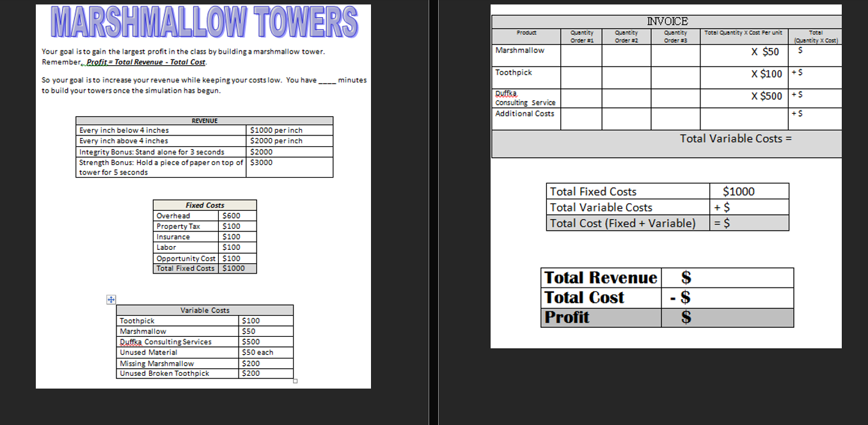
Task: Click the Quantity Order #2 cell for Toothpick
Action: (x=626, y=77)
